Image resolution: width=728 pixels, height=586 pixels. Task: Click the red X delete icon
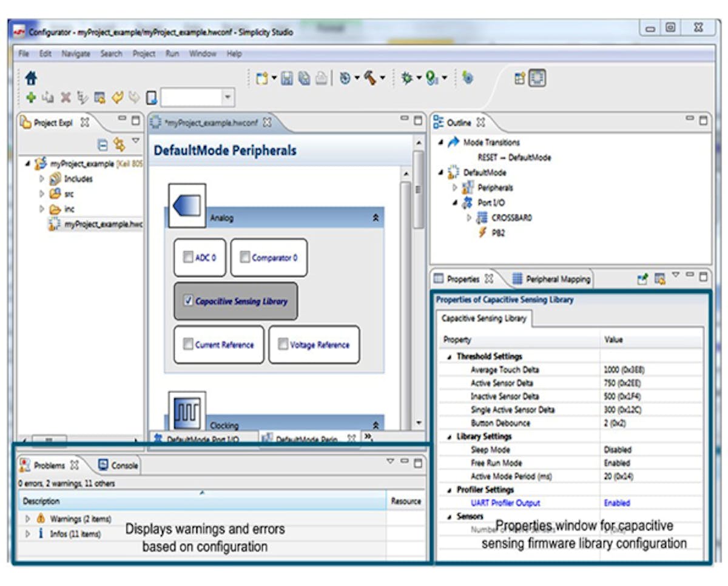(66, 97)
